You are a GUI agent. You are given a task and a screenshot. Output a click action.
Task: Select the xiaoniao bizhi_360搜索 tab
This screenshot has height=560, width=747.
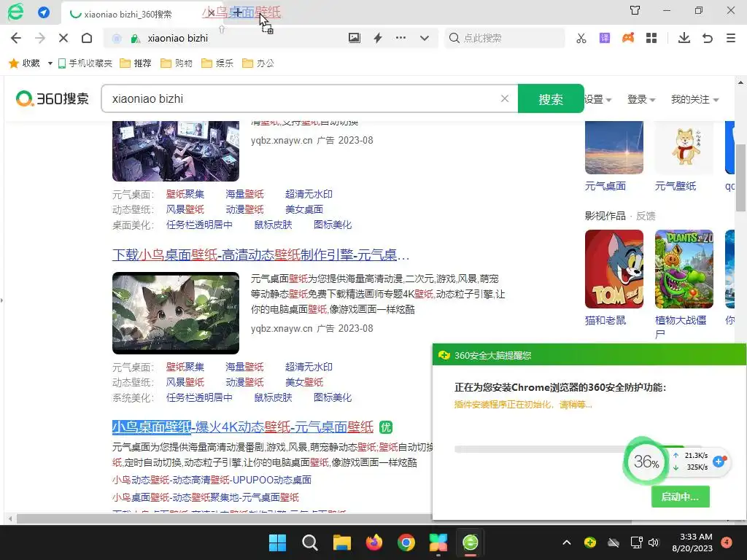click(x=127, y=15)
